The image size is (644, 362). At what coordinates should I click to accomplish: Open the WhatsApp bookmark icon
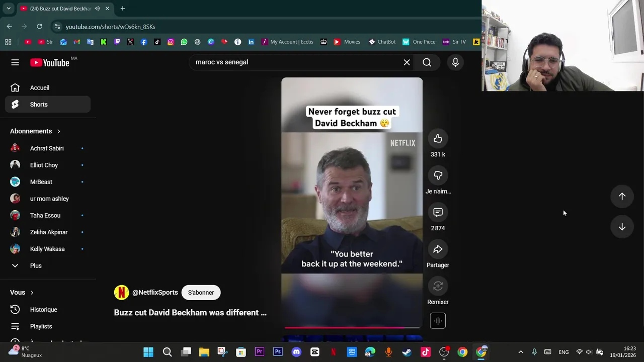(x=184, y=42)
